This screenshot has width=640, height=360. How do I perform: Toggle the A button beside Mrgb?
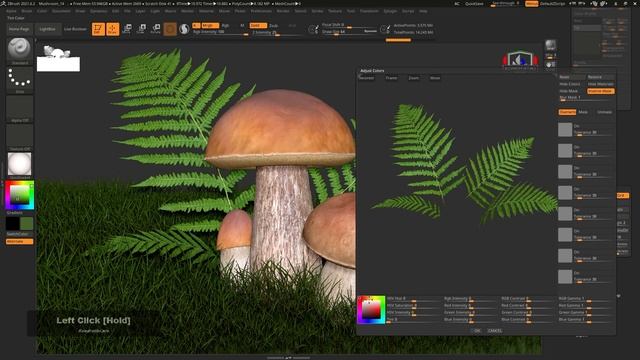pos(196,25)
